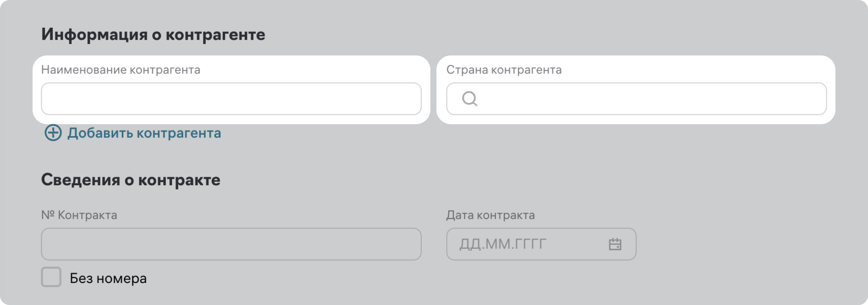Click the № Контракта field label
Image resolution: width=868 pixels, height=305 pixels.
(x=79, y=215)
